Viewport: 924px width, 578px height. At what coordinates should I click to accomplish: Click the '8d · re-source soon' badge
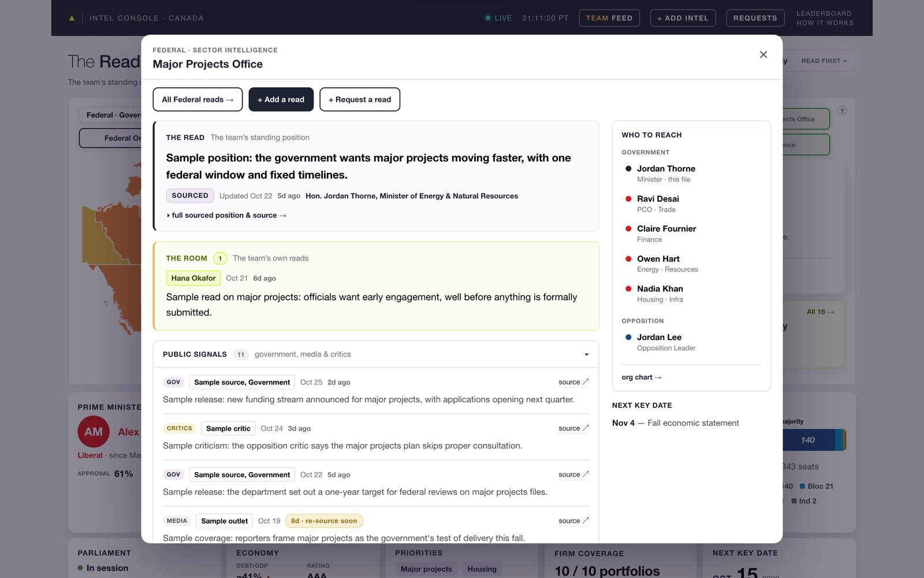pos(324,521)
